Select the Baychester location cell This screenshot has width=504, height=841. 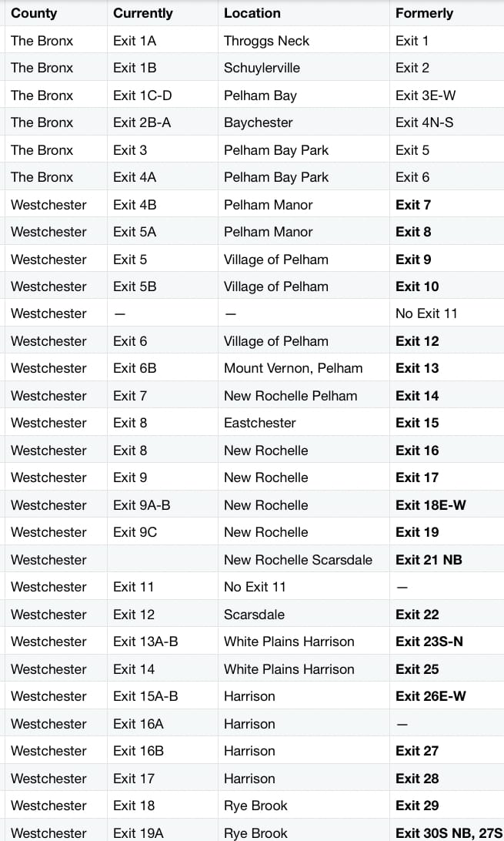(260, 122)
